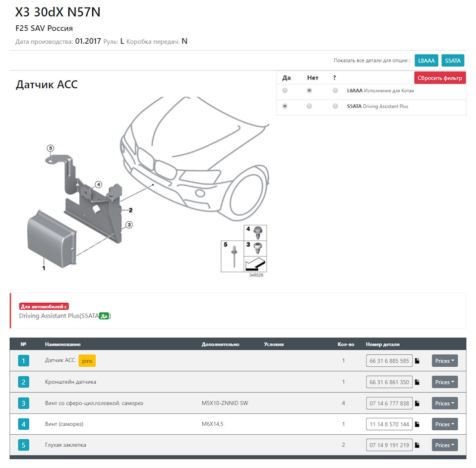Click part number field 11 14 8 570 144
The height and width of the screenshot is (468, 476).
389,424
